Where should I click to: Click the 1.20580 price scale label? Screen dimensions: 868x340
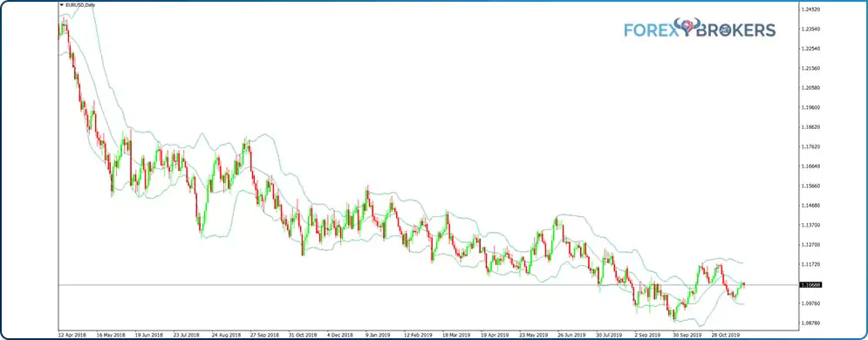(x=810, y=88)
